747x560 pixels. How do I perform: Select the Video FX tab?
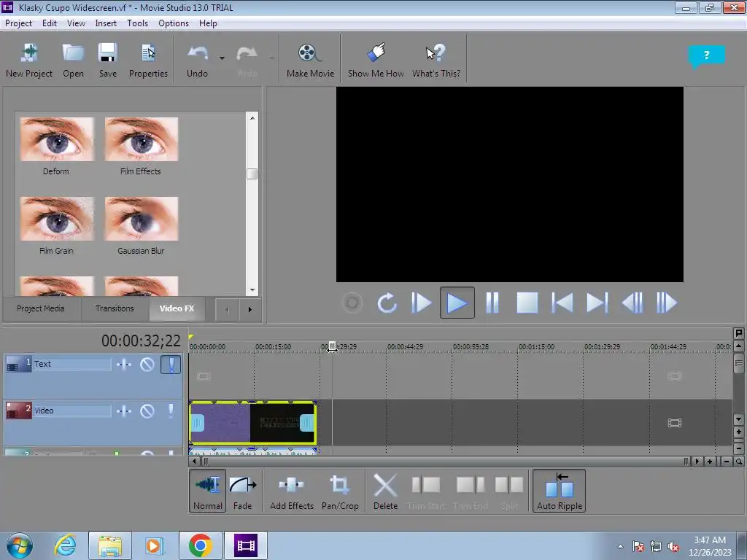[177, 308]
